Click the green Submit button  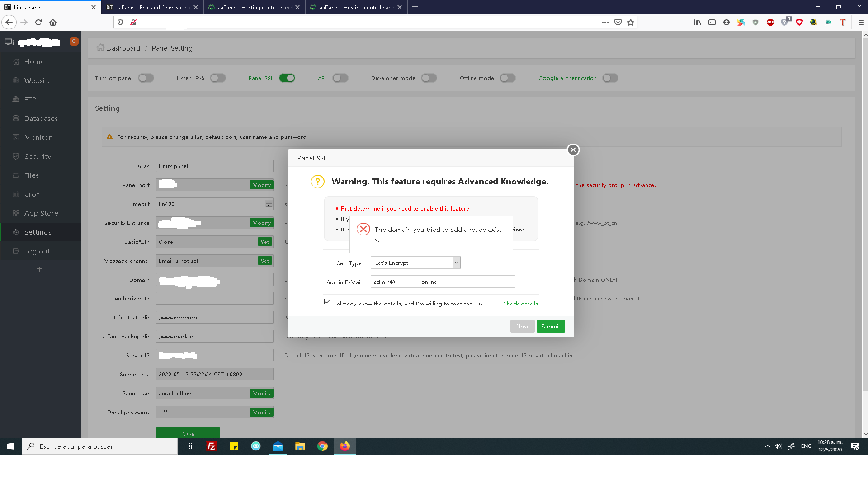[550, 326]
